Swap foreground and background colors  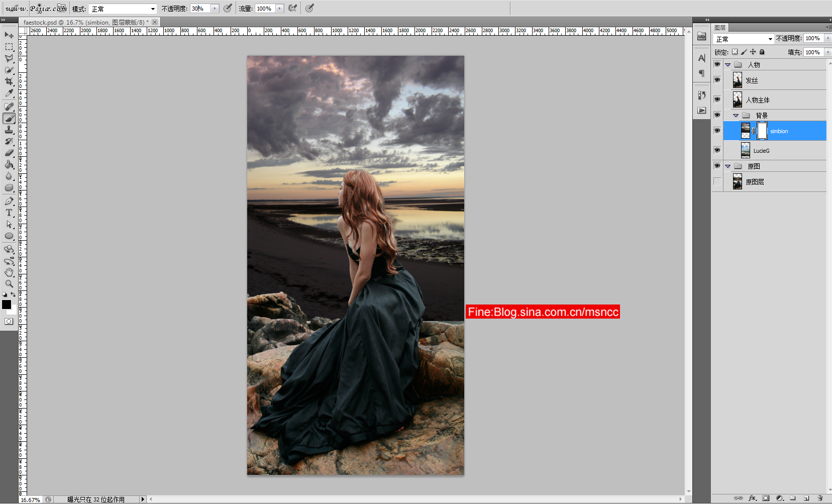click(x=13, y=294)
